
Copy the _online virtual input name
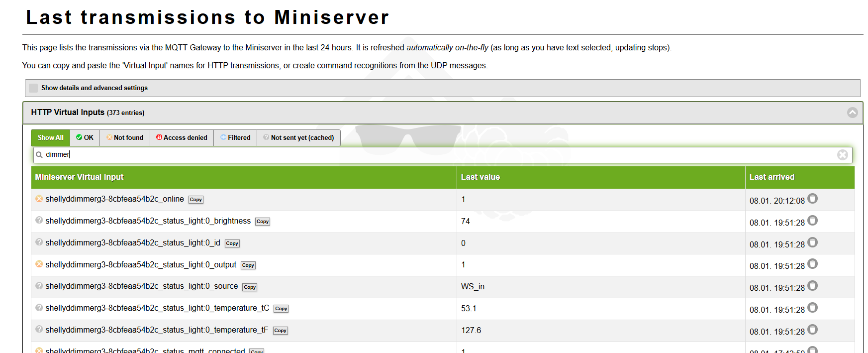point(196,200)
